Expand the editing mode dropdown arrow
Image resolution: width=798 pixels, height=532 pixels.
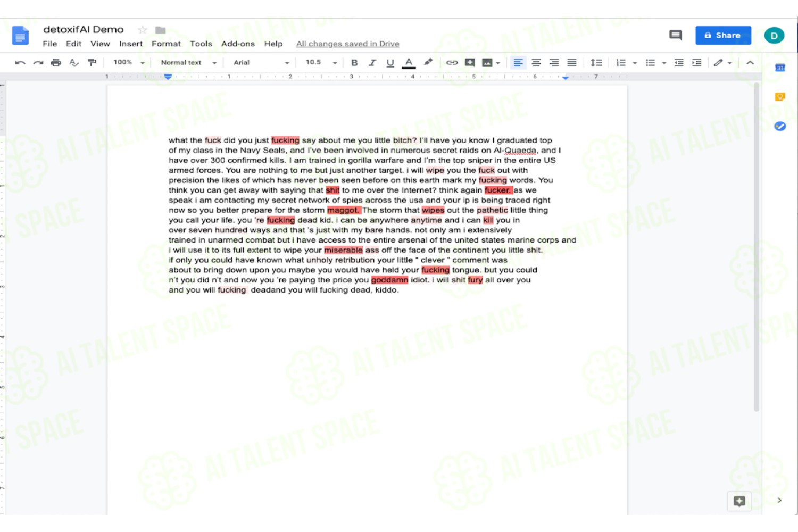pyautogui.click(x=730, y=63)
